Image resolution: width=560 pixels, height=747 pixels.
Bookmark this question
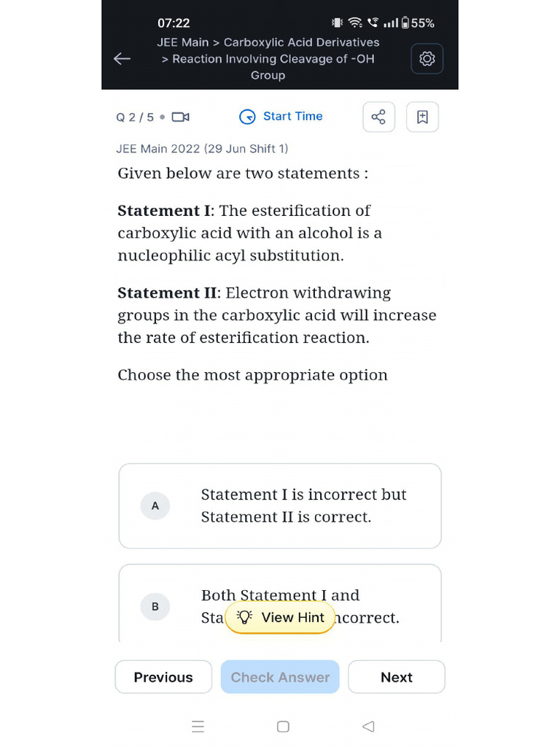pyautogui.click(x=422, y=117)
